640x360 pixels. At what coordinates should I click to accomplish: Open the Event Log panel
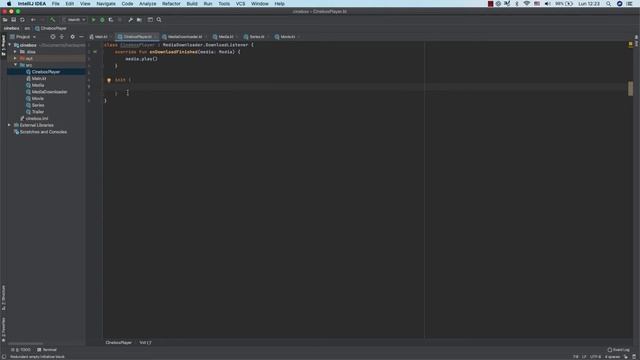point(619,350)
